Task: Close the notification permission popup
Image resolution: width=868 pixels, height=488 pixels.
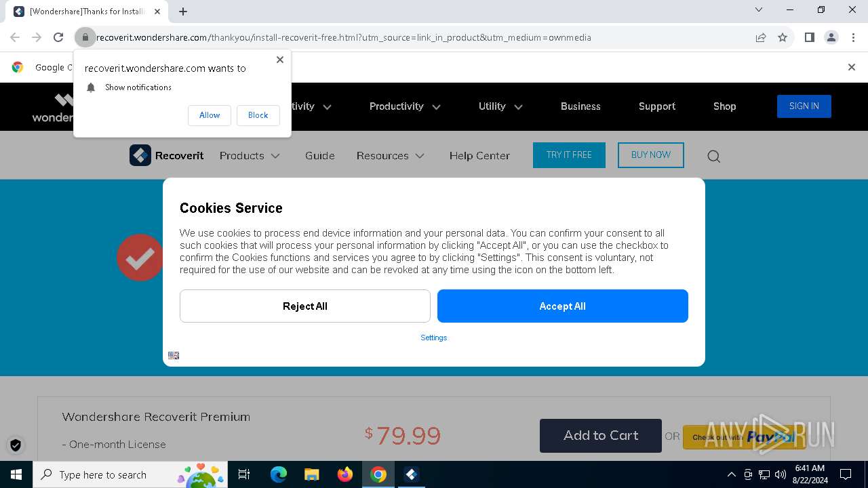Action: pos(280,60)
